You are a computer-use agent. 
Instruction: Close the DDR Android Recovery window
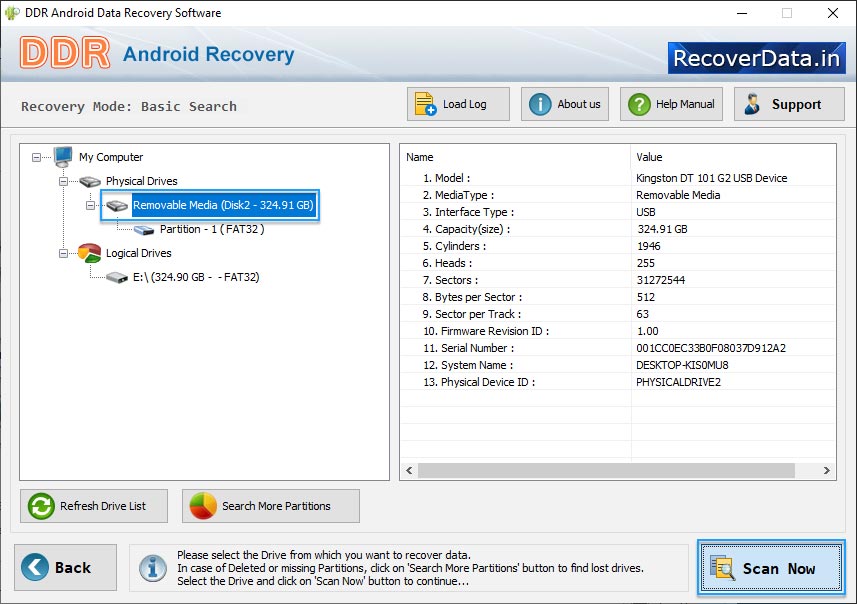click(x=832, y=13)
